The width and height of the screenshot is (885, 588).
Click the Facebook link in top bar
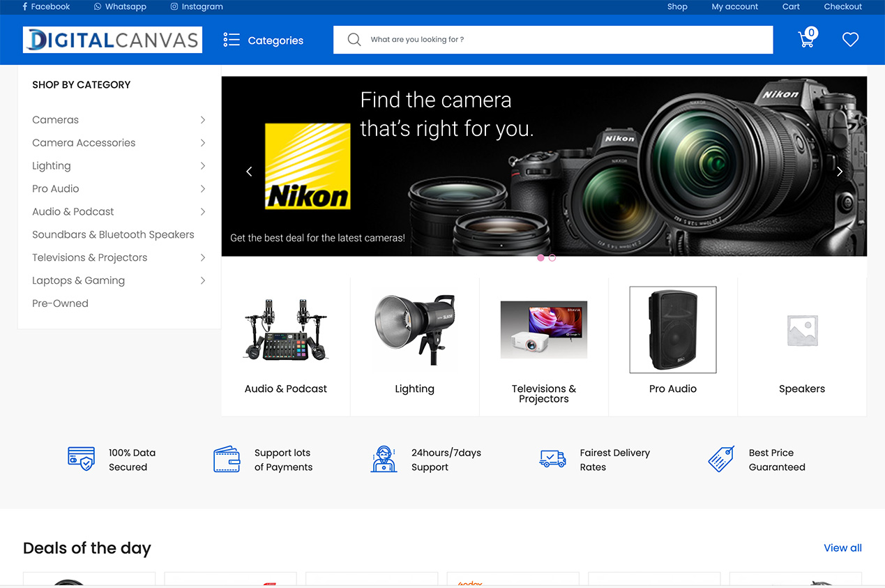pyautogui.click(x=47, y=6)
